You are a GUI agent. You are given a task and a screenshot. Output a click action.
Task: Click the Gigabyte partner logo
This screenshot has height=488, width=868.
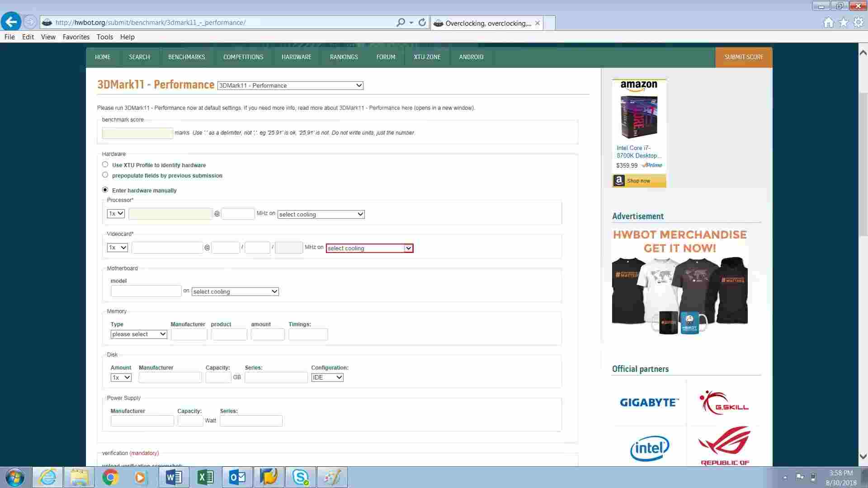(649, 402)
